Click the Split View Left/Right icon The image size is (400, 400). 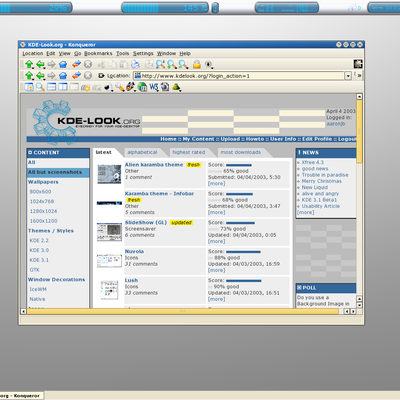(x=63, y=87)
